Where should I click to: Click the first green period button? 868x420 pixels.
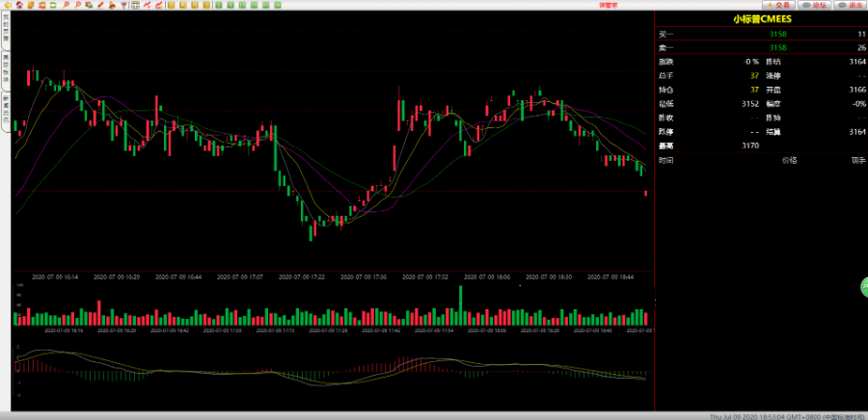tap(219, 5)
